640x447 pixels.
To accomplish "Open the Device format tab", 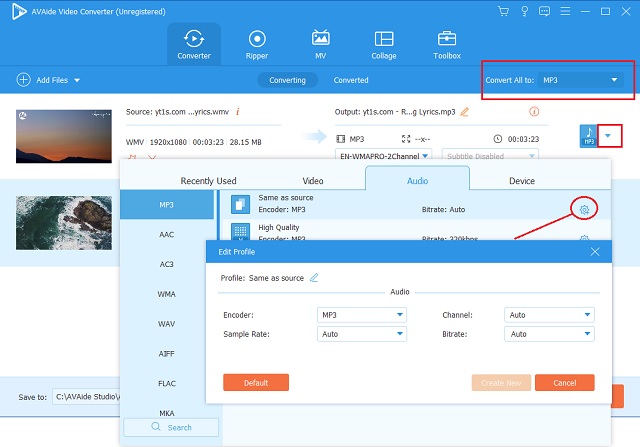I will (522, 180).
